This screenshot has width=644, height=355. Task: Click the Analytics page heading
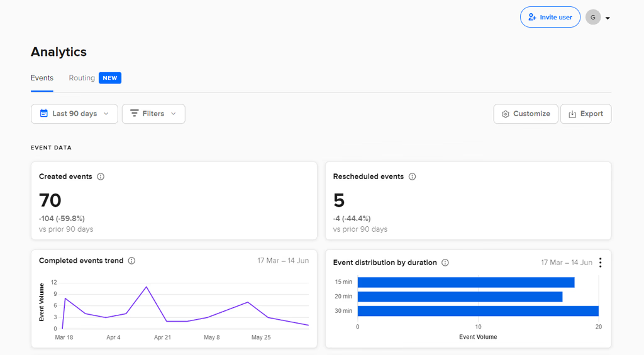pos(58,52)
